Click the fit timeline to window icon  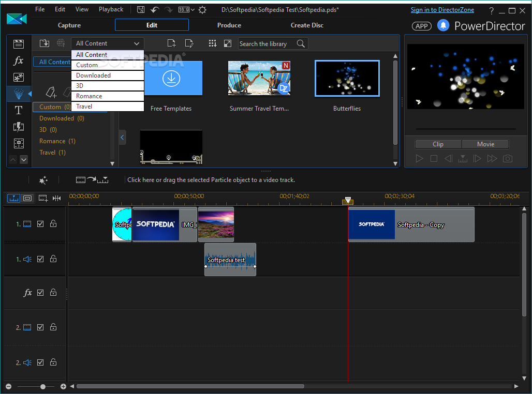point(56,198)
